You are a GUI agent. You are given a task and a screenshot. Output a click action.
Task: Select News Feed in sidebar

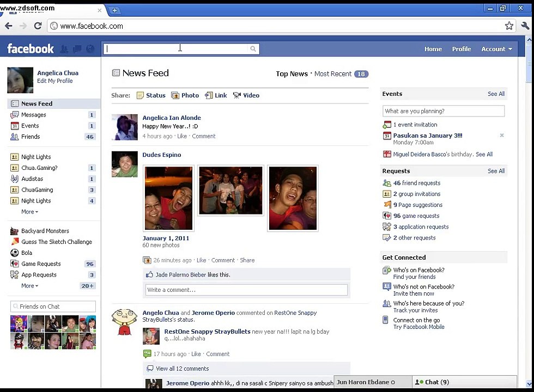point(54,103)
